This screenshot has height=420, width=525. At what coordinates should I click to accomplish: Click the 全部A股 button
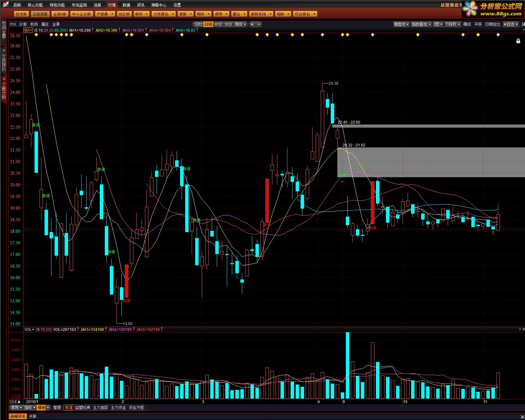click(x=59, y=14)
